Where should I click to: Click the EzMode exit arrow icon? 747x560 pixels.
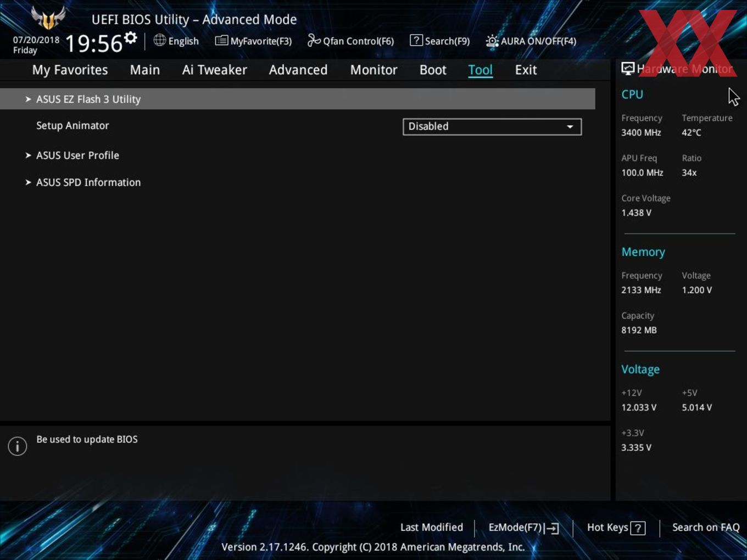[552, 528]
